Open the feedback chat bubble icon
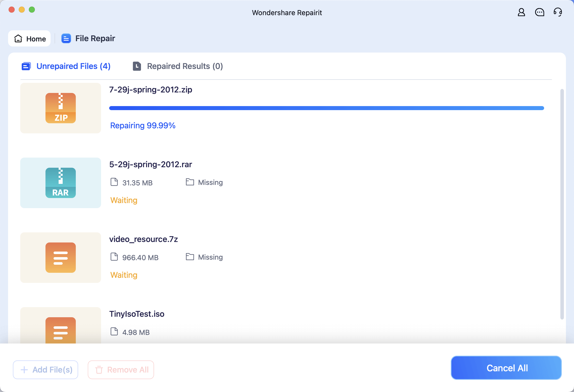The image size is (574, 392). (540, 12)
